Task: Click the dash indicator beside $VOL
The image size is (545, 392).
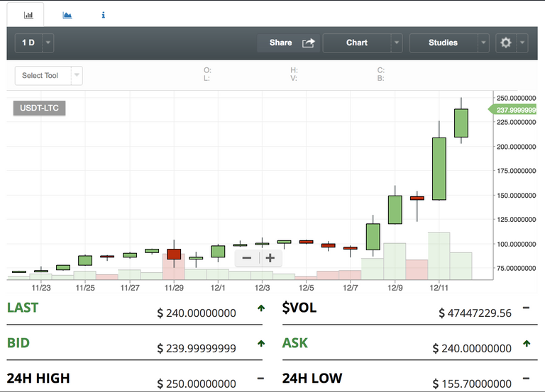Action: pos(527,308)
